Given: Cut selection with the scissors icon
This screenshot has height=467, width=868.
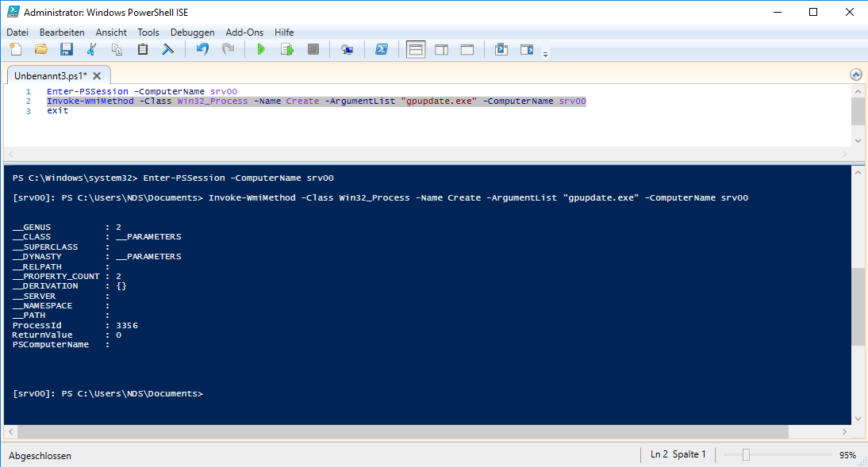Looking at the screenshot, I should (92, 50).
